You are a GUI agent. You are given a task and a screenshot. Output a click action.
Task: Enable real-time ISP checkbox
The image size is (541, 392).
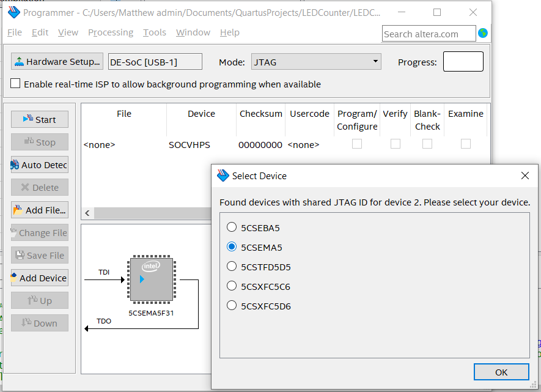[x=15, y=84]
